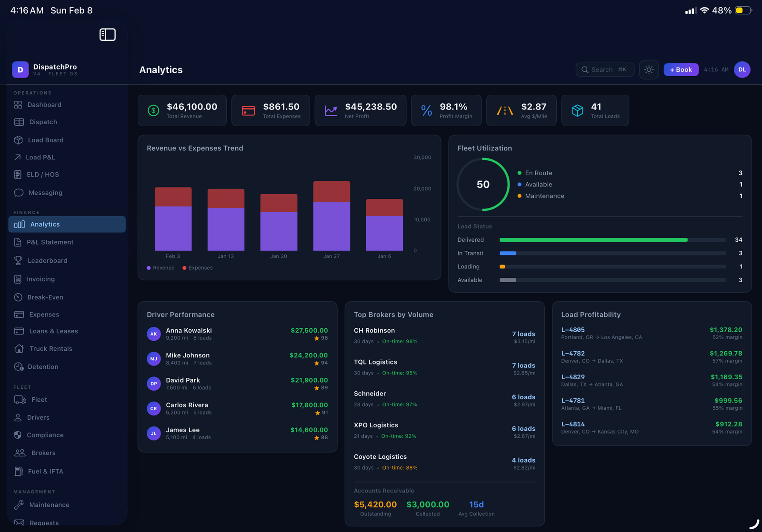Open the ELD / HOS page
Image resolution: width=762 pixels, height=532 pixels.
(42, 175)
